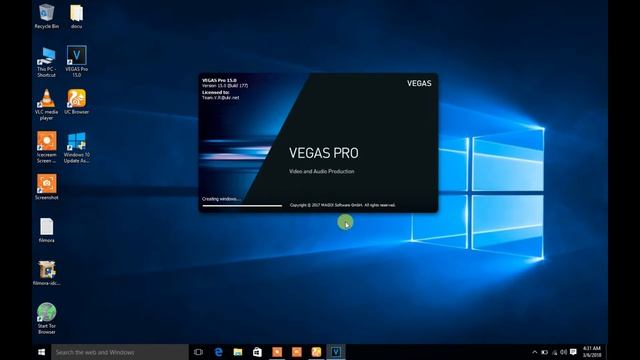640x360 pixels.
Task: Click the VEGAS PRO title on splash
Action: tap(324, 153)
